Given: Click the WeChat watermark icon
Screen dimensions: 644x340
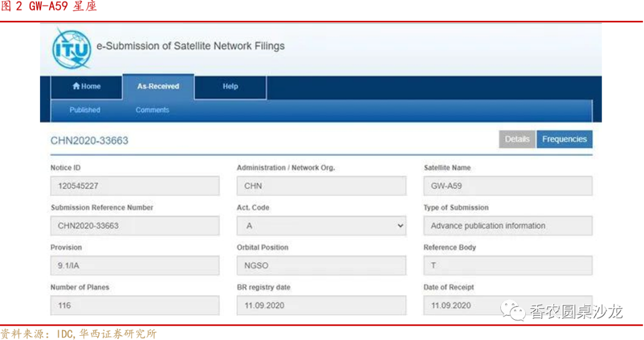Looking at the screenshot, I should (513, 310).
